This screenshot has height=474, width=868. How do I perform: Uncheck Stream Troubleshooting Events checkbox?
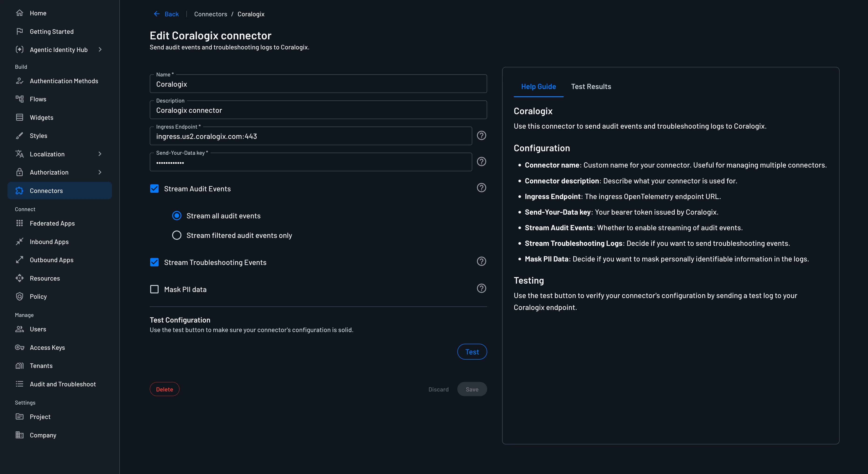pos(154,262)
